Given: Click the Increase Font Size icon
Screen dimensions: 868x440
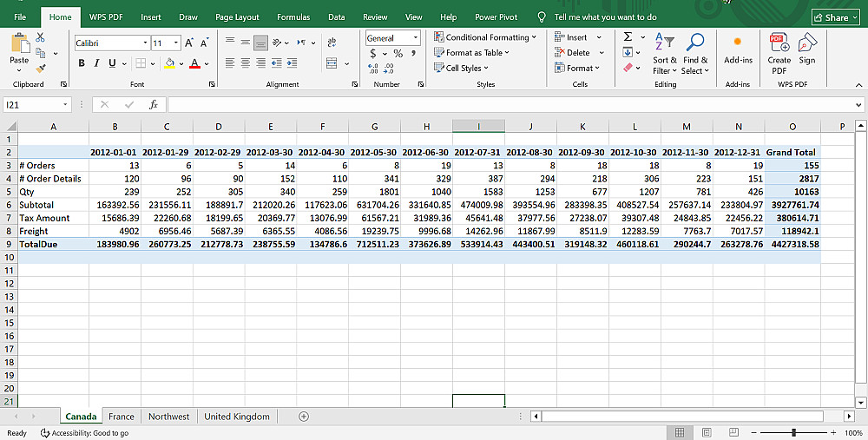Looking at the screenshot, I should (190, 43).
